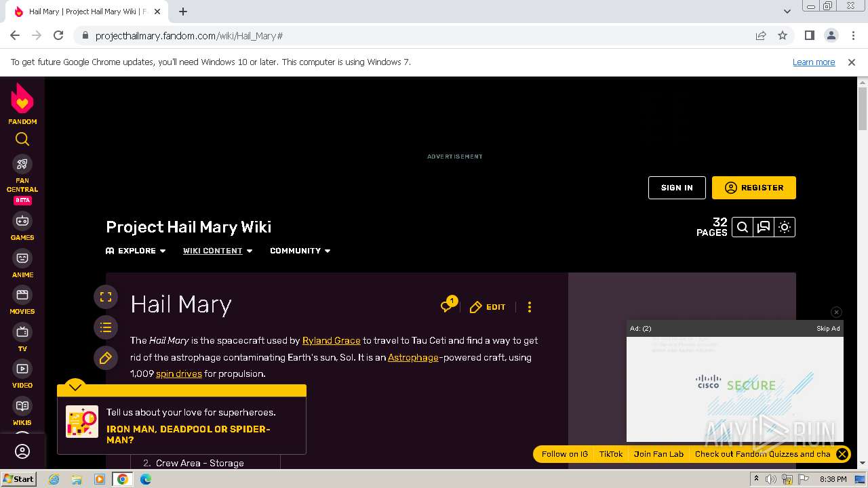Open the Ryland Grace link
This screenshot has width=868, height=488.
pyautogui.click(x=331, y=340)
